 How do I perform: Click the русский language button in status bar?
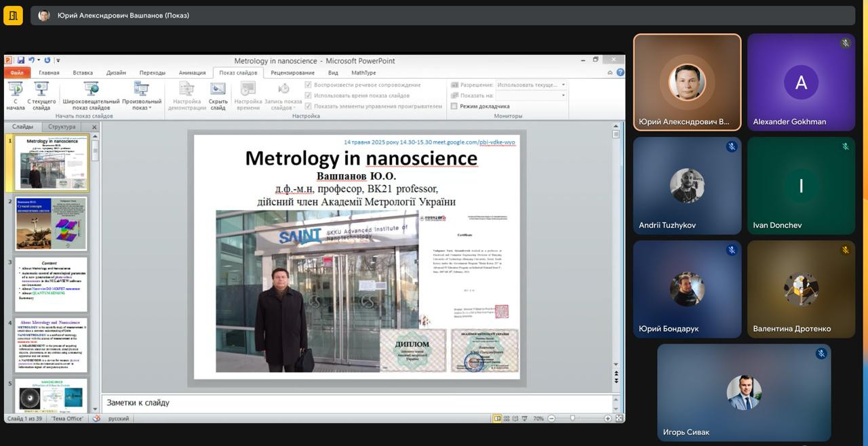tap(119, 419)
